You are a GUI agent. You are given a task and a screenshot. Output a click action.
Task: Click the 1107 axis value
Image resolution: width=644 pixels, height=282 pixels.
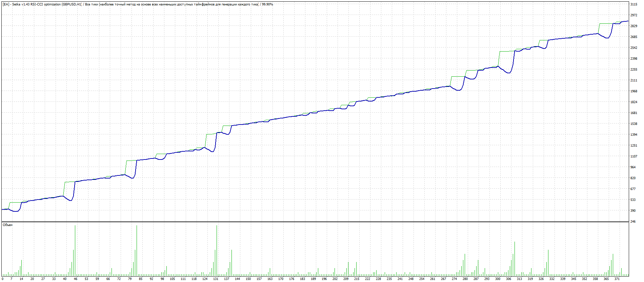634,156
